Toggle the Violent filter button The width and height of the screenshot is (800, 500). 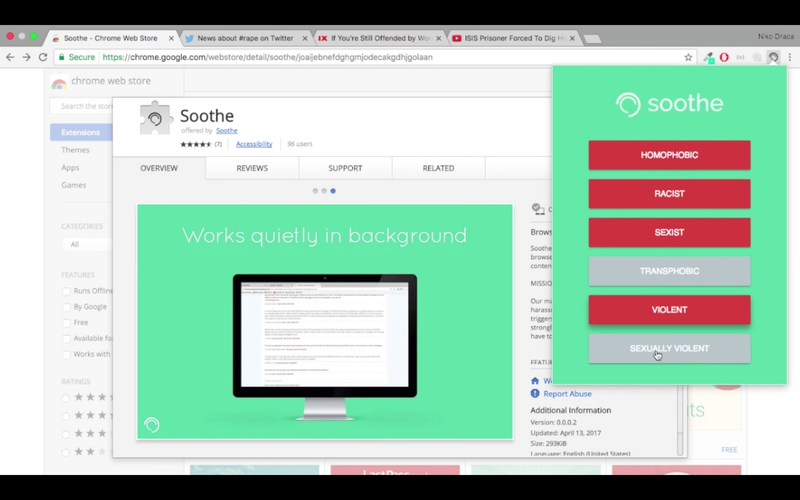tap(669, 310)
